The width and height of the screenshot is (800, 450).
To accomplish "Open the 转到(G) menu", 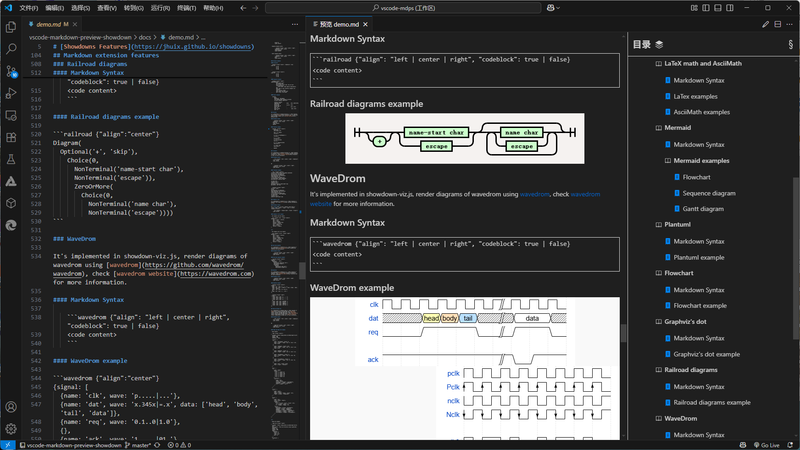I will click(x=133, y=8).
